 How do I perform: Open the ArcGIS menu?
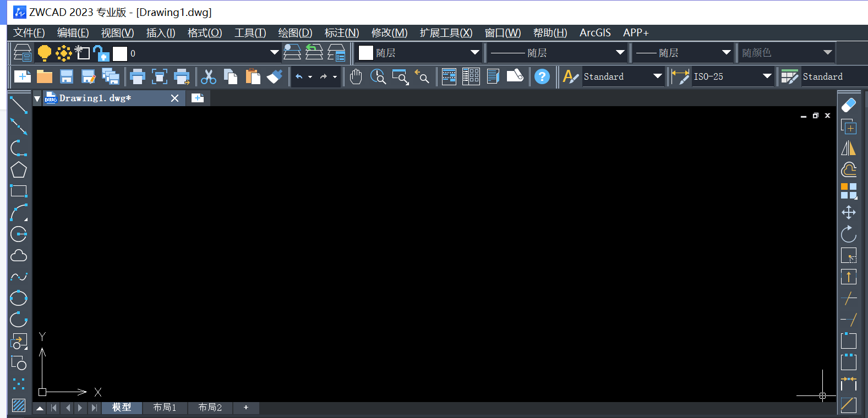(x=595, y=33)
